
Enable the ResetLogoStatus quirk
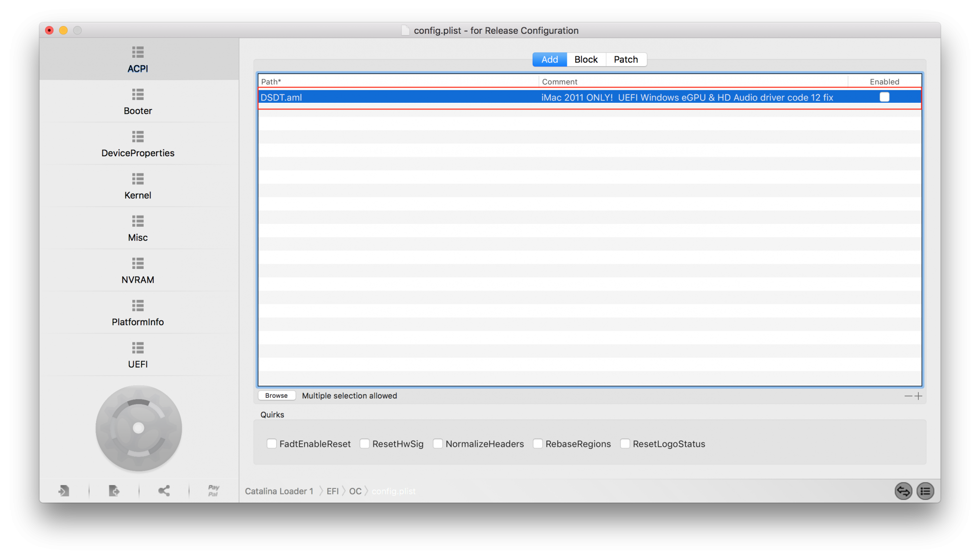tap(625, 443)
